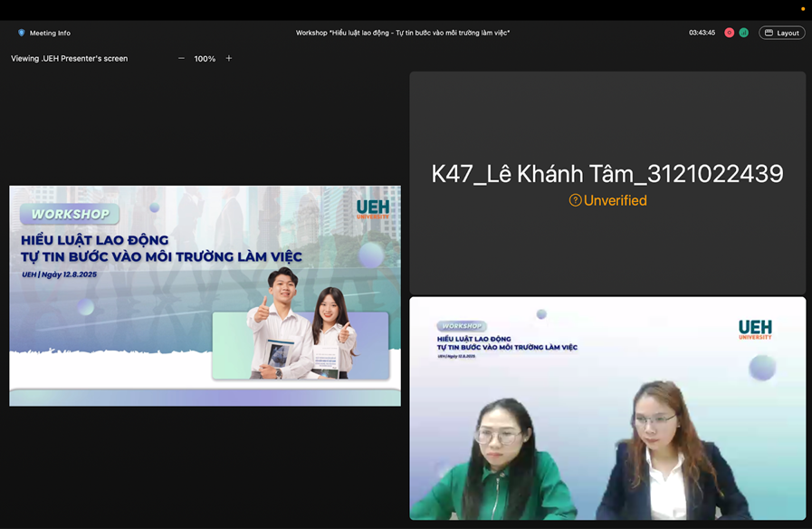The width and height of the screenshot is (812, 529).
Task: Click the red recording indicator icon
Action: (729, 33)
